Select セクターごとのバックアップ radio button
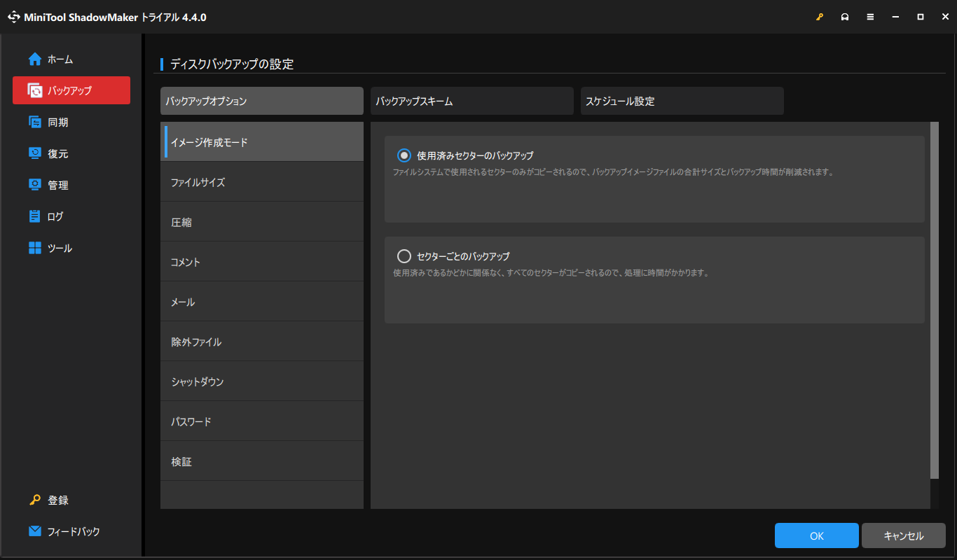 click(404, 256)
